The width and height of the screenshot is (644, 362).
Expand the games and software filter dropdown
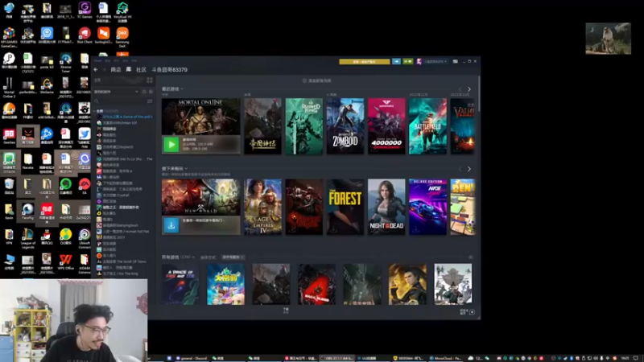coord(116,92)
